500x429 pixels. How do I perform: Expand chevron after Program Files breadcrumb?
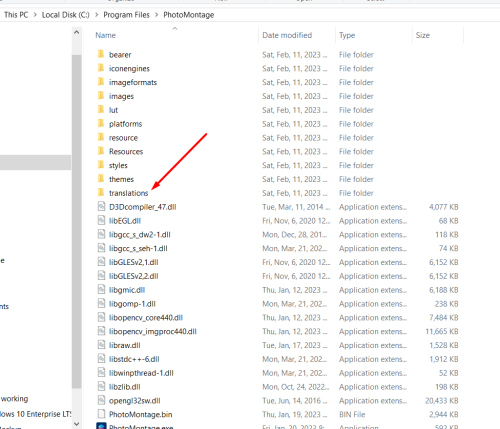[156, 15]
